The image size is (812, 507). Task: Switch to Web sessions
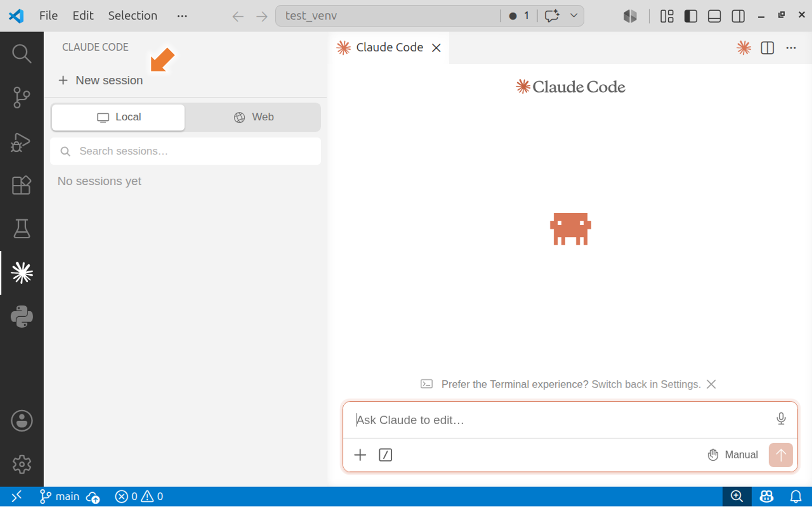click(253, 117)
